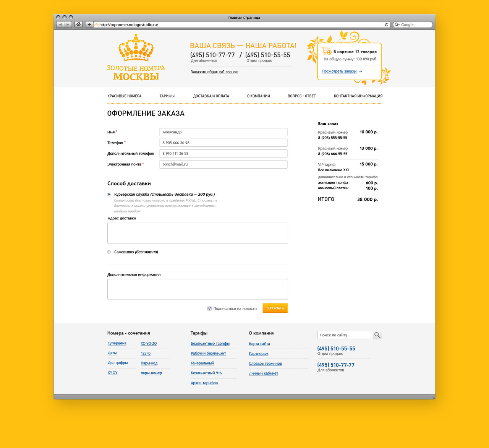Open the Доставка и оплата menu item
489x448 pixels.
[211, 96]
